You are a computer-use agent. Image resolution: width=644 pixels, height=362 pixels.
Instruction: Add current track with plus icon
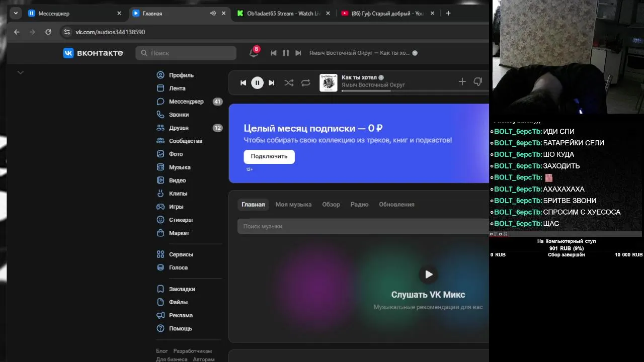click(462, 82)
